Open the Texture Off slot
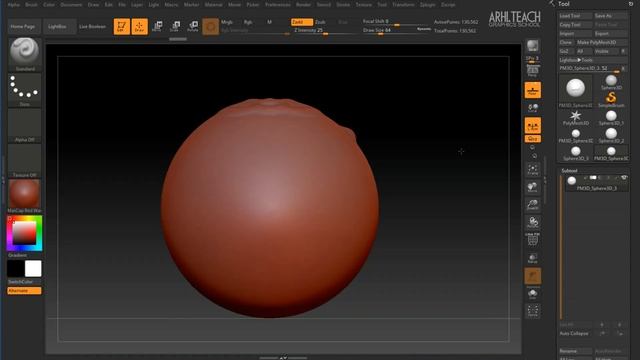The width and height of the screenshot is (640, 360). point(24,161)
